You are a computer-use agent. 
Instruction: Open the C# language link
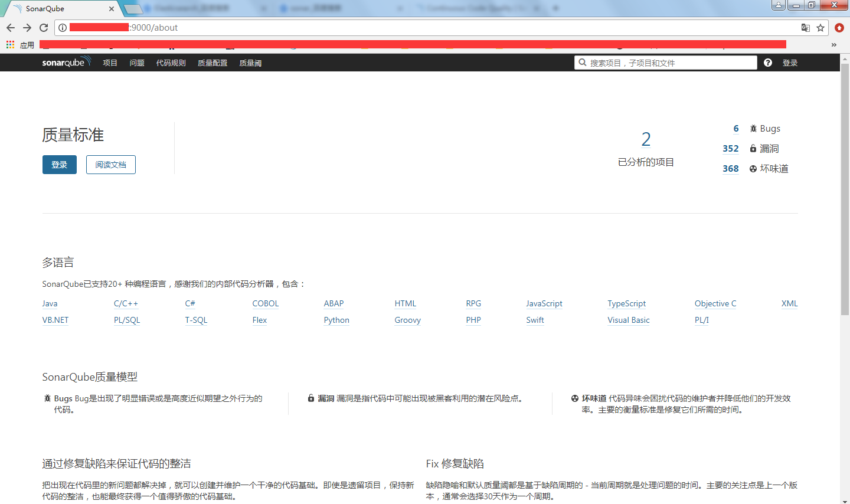[190, 303]
